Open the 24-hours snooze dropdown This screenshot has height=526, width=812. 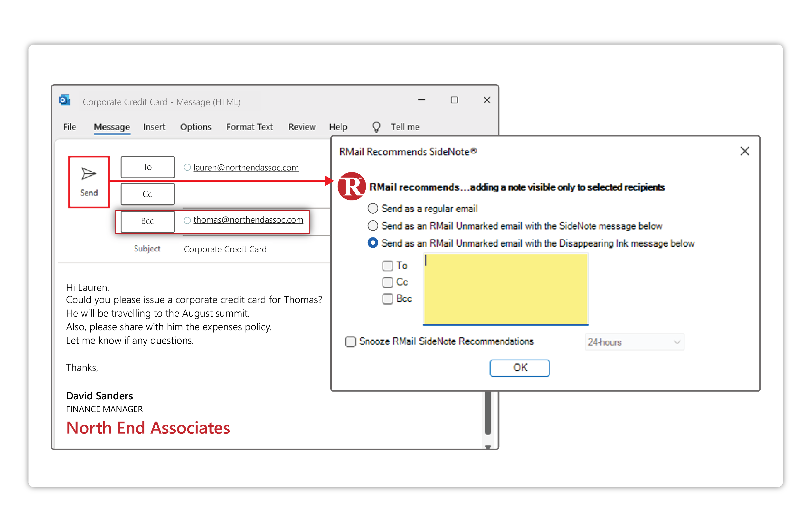click(634, 342)
